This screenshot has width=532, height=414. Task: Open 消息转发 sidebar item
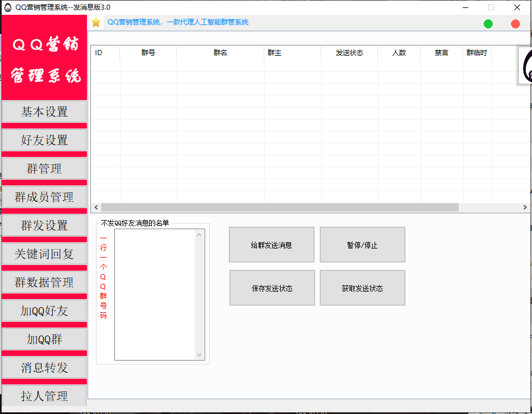tap(44, 367)
